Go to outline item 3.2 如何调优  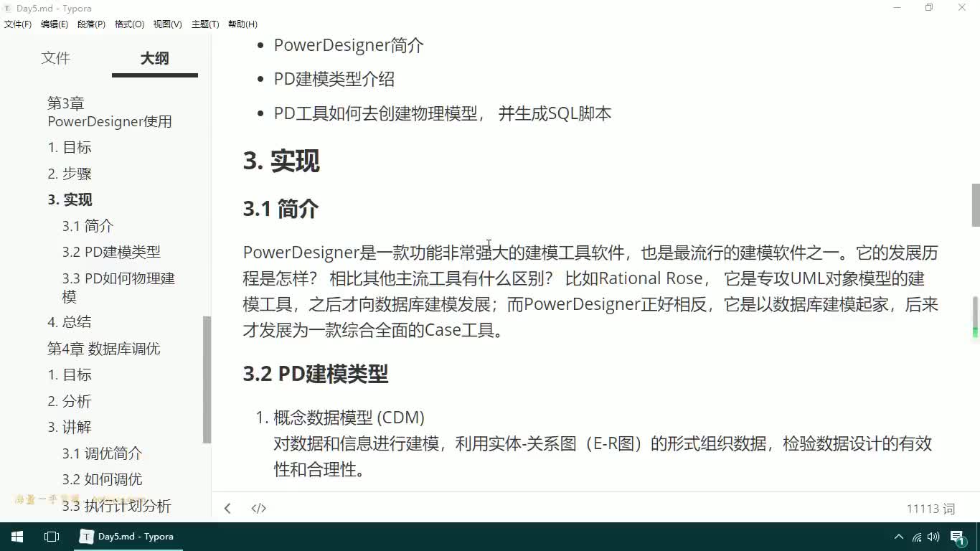tap(102, 479)
